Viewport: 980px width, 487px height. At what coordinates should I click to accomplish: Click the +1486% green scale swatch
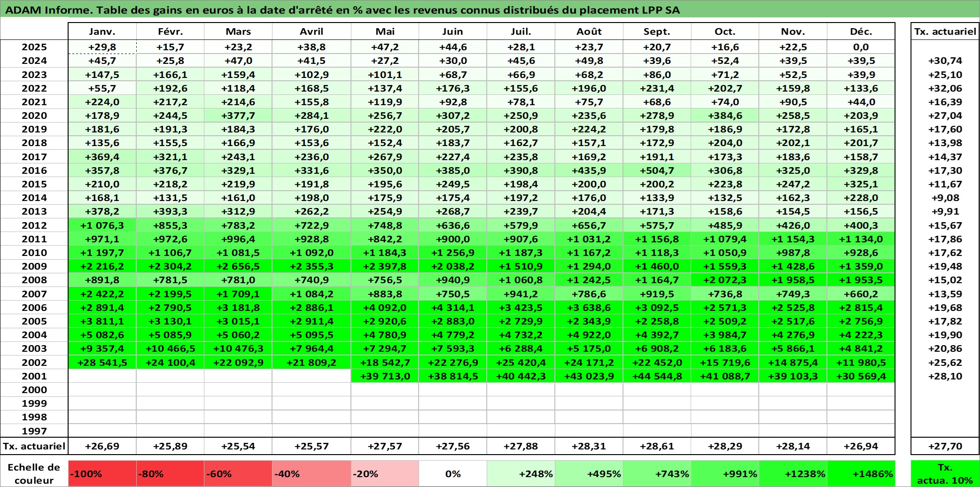pyautogui.click(x=861, y=473)
